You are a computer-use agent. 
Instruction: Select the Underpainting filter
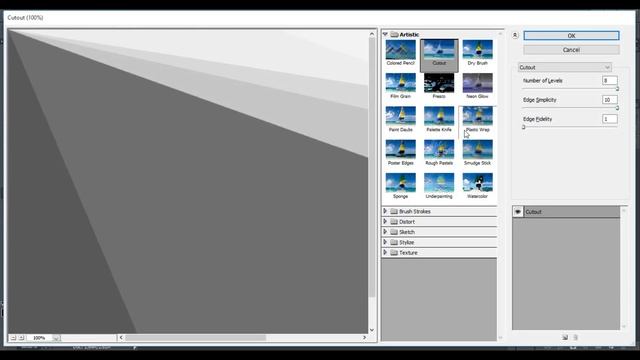coord(439,186)
